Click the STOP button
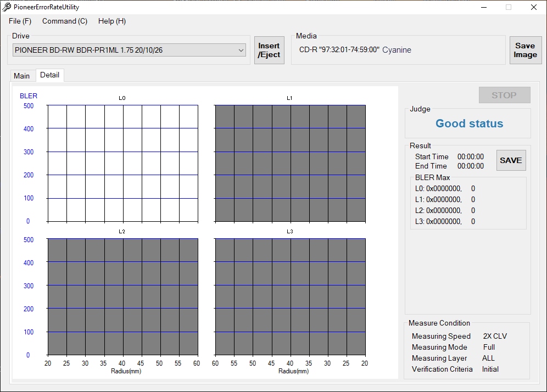This screenshot has width=547, height=392. 504,95
